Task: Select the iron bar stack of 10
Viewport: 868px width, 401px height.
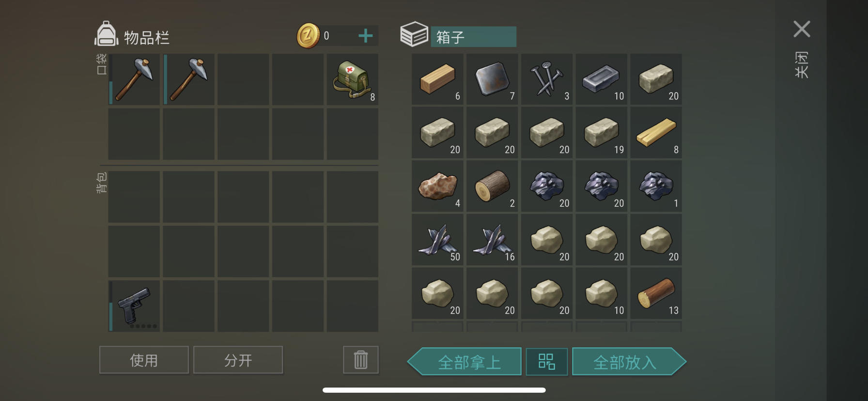Action: pyautogui.click(x=602, y=79)
